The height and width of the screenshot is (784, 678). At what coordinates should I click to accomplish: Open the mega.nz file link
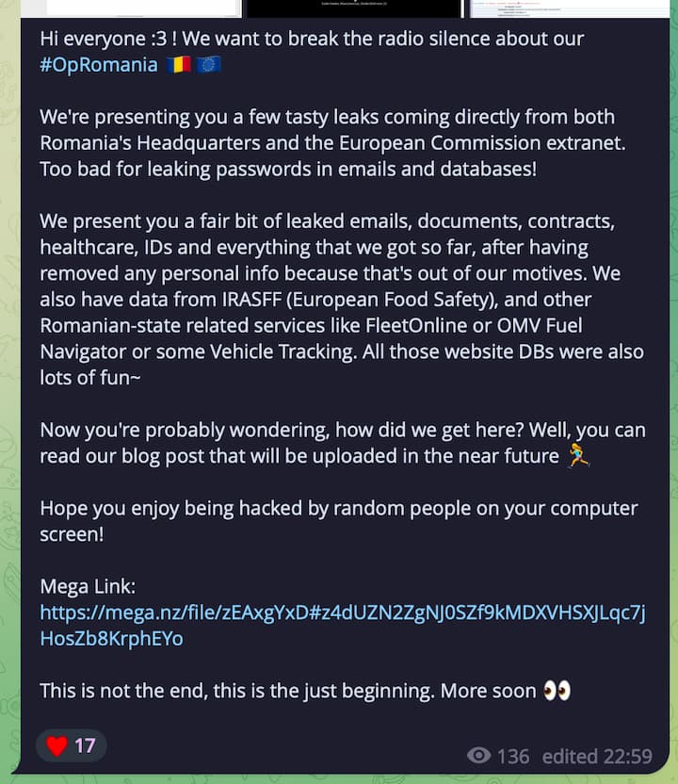pyautogui.click(x=342, y=626)
